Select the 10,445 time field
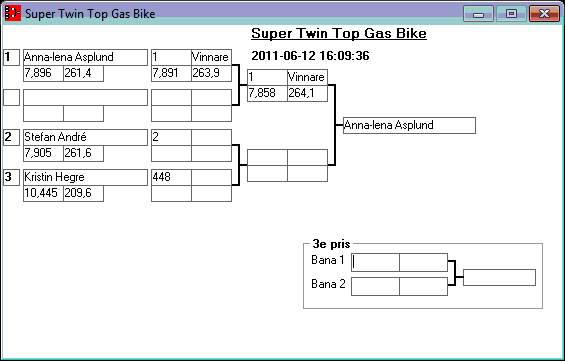Viewport: 565px width, 361px height. (x=43, y=193)
